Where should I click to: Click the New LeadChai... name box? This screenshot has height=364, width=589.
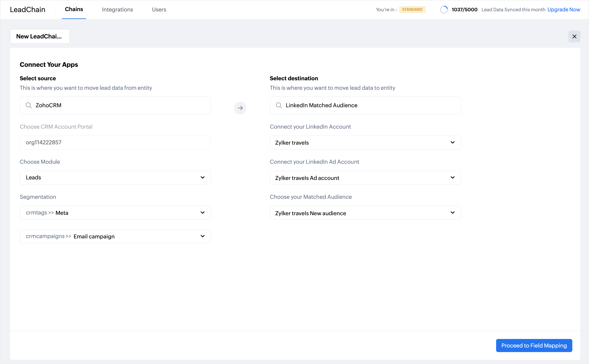pyautogui.click(x=40, y=36)
